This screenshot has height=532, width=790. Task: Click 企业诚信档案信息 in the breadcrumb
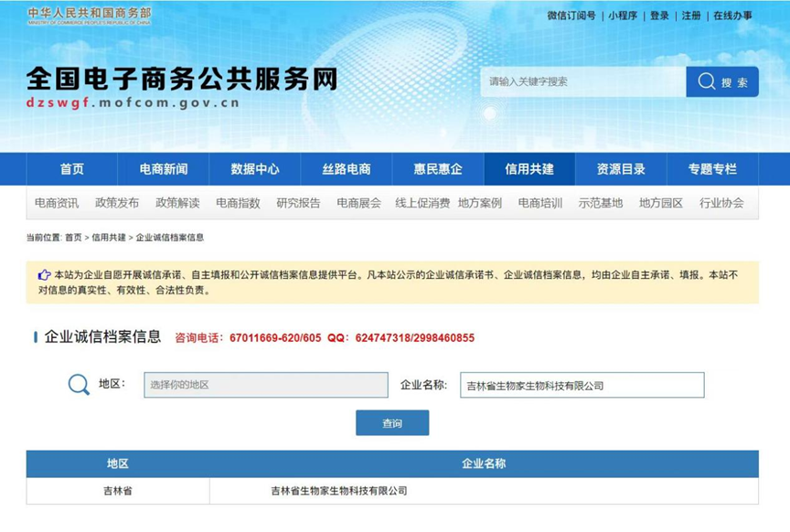tap(170, 238)
